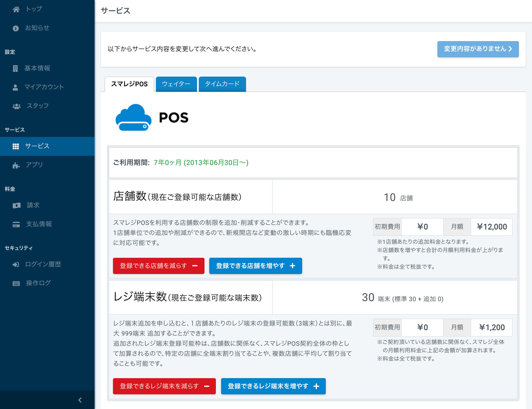
Task: Click the credit card icon beside 支払情報
Action: pyautogui.click(x=16, y=224)
